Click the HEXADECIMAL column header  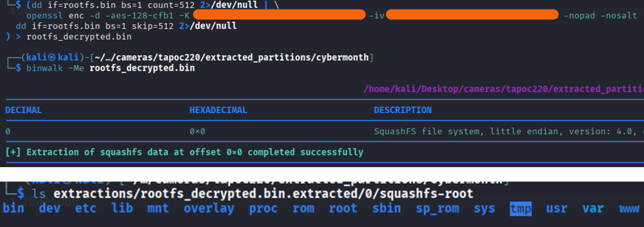tap(218, 110)
